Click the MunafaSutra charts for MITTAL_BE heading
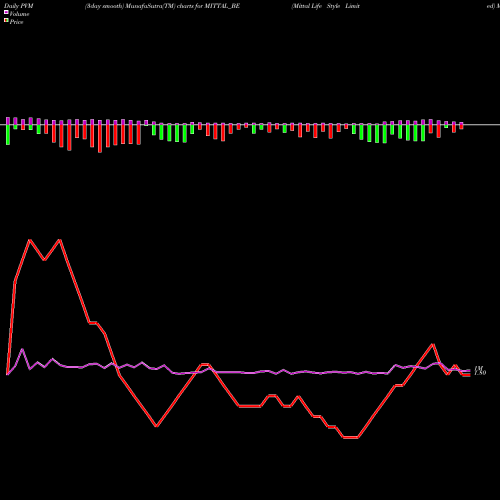Image resolution: width=500 pixels, height=500 pixels. (x=162, y=6)
